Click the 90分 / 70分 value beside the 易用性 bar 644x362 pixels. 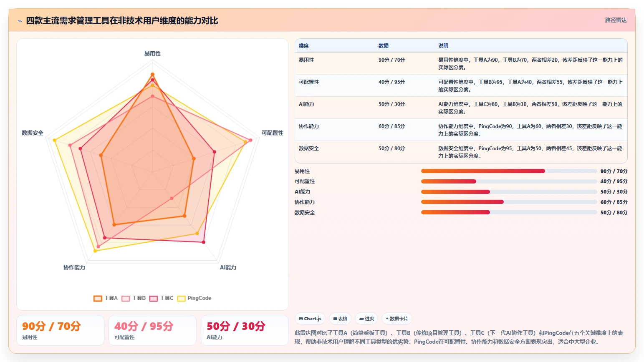614,171
